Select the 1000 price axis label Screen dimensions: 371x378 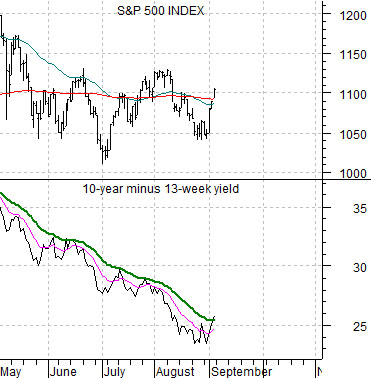point(353,174)
